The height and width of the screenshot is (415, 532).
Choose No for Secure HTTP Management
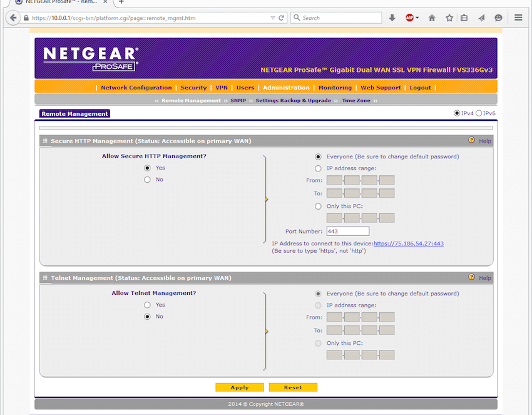coord(147,180)
